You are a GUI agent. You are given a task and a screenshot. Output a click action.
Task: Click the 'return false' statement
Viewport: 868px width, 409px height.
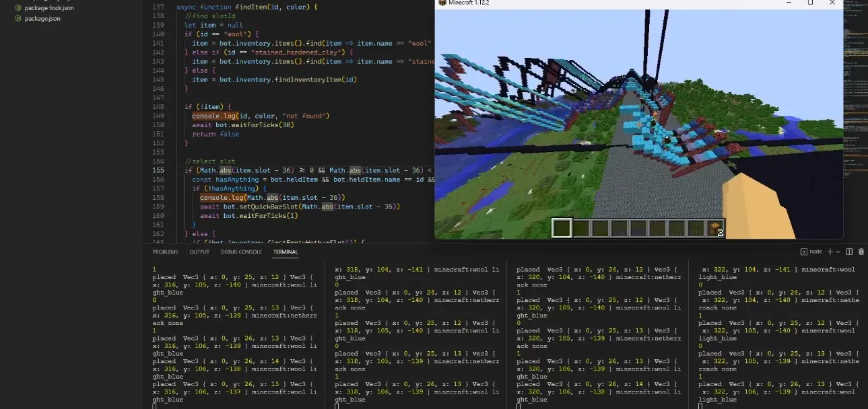pos(215,134)
